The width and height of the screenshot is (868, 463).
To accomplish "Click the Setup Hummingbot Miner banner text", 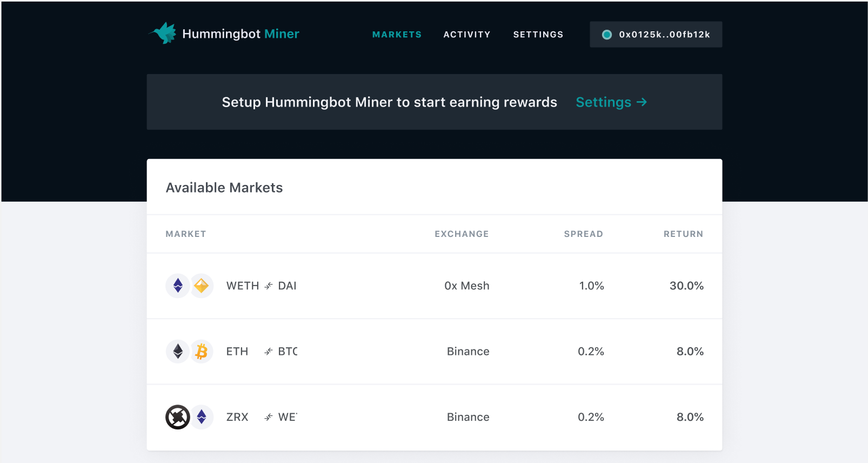I will (x=389, y=102).
